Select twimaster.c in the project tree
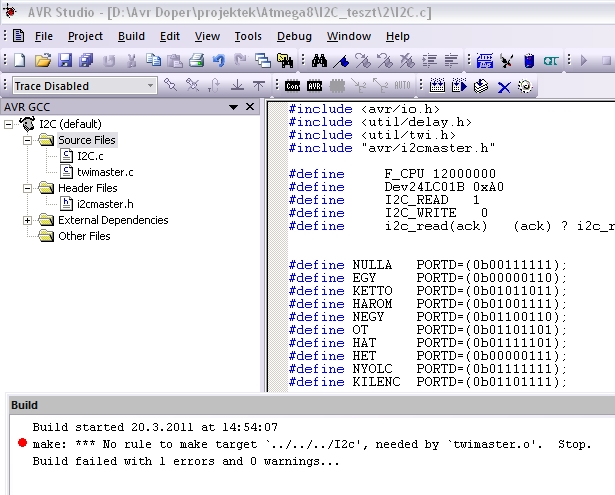The width and height of the screenshot is (615, 495). (105, 172)
